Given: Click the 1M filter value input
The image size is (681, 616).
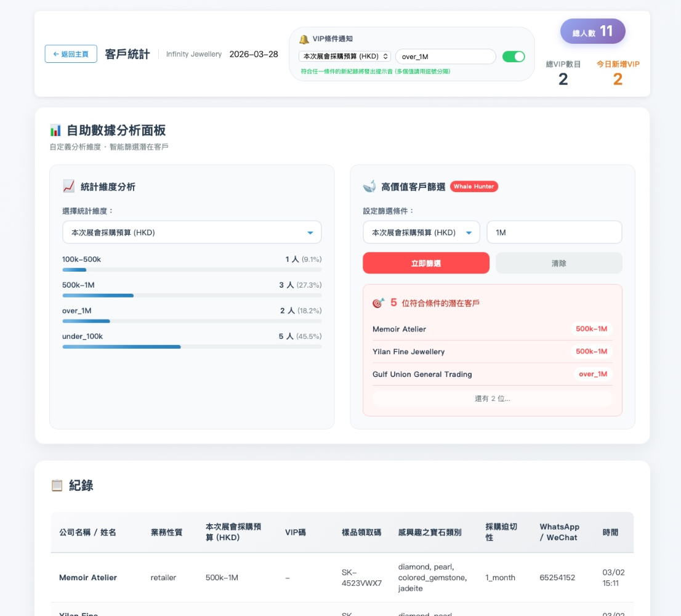Looking at the screenshot, I should 554,232.
